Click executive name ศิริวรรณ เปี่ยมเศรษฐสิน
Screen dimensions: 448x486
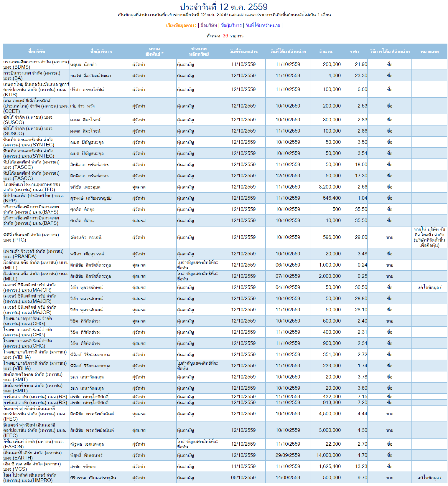coord(93,478)
